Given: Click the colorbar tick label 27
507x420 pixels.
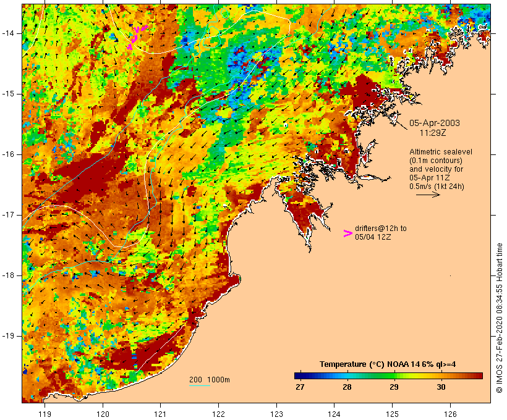Looking at the screenshot, I should 300,387.
